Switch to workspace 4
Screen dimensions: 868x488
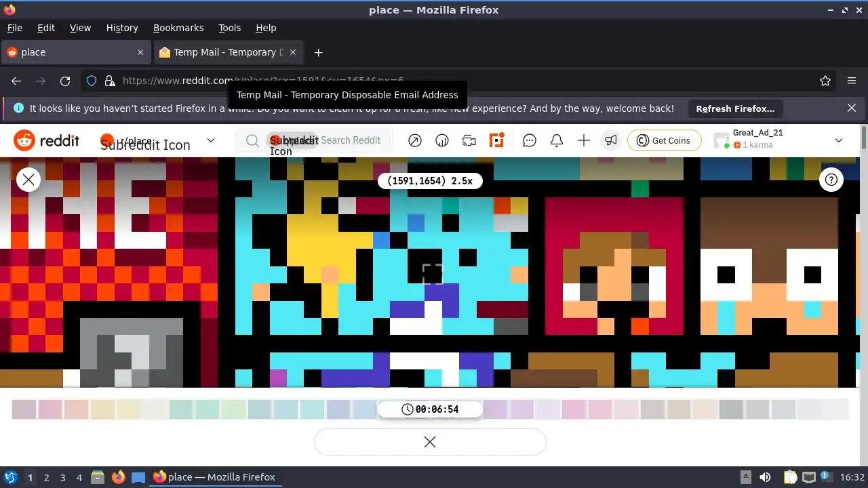[79, 477]
